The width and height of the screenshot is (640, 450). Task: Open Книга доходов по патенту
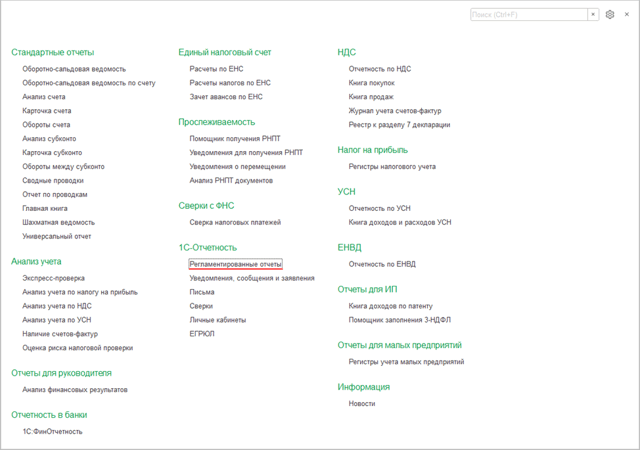pos(391,306)
